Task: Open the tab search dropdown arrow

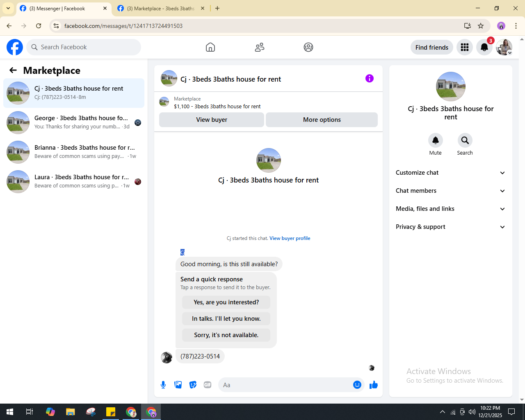Action: [x=8, y=8]
